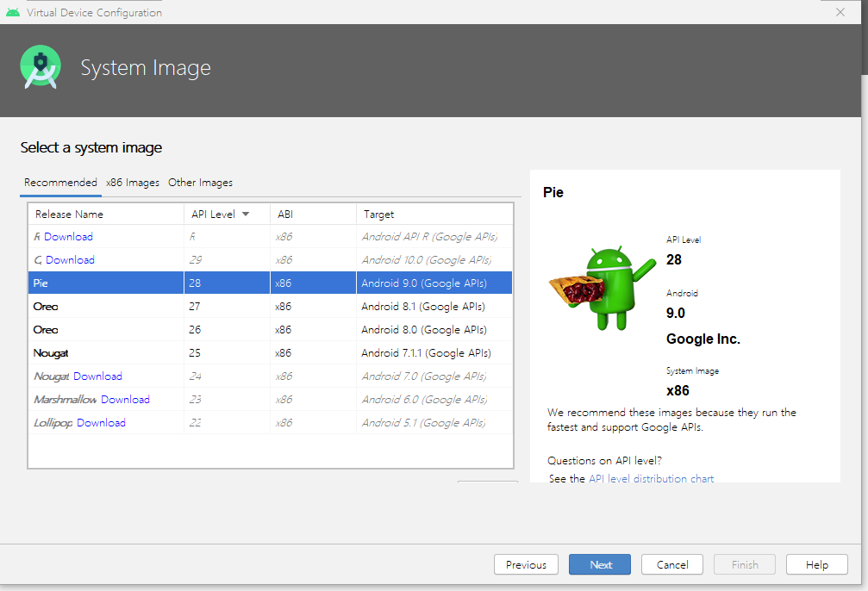This screenshot has height=591, width=868.
Task: Click the Android 8.1 (Google APIs) cell
Action: click(434, 306)
